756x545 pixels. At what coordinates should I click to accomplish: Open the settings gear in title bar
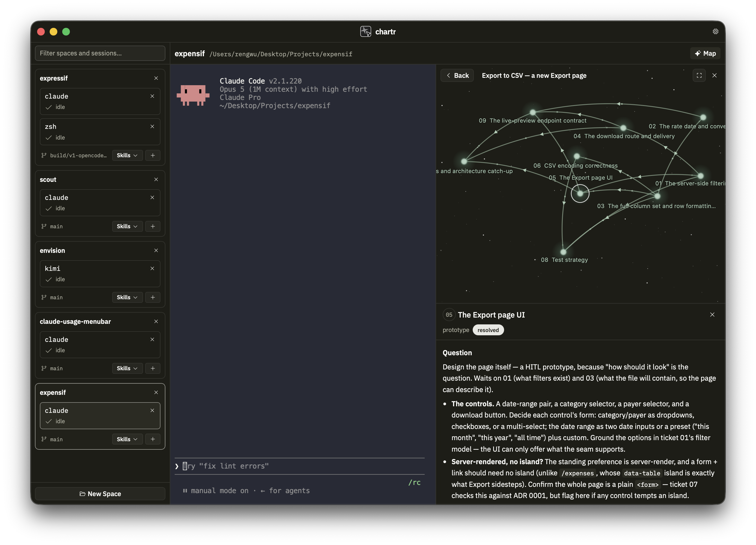(715, 31)
